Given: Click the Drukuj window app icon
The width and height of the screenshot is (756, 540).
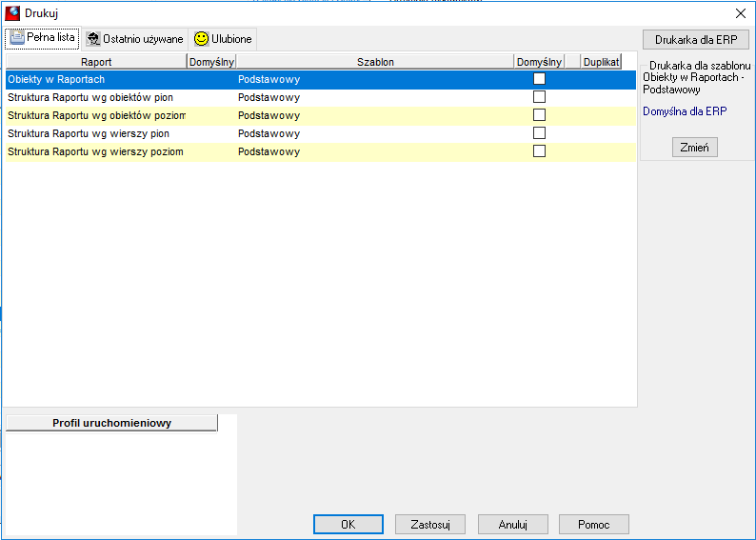Looking at the screenshot, I should pos(12,13).
